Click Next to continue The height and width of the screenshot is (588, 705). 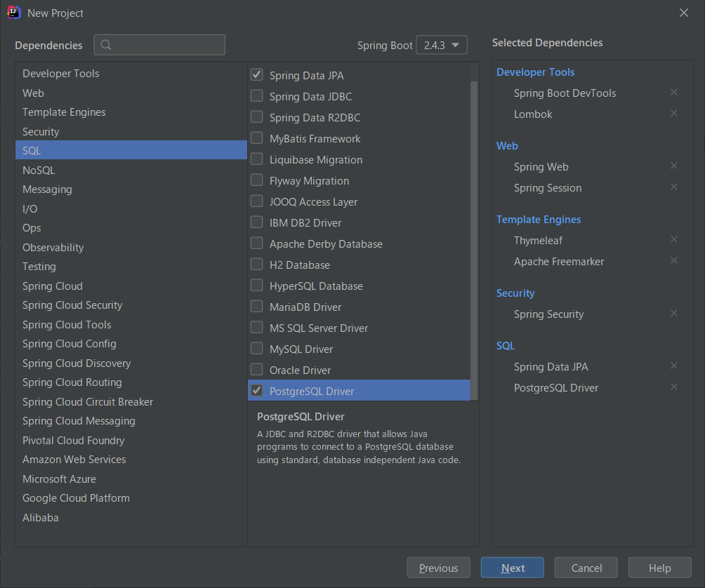point(512,568)
